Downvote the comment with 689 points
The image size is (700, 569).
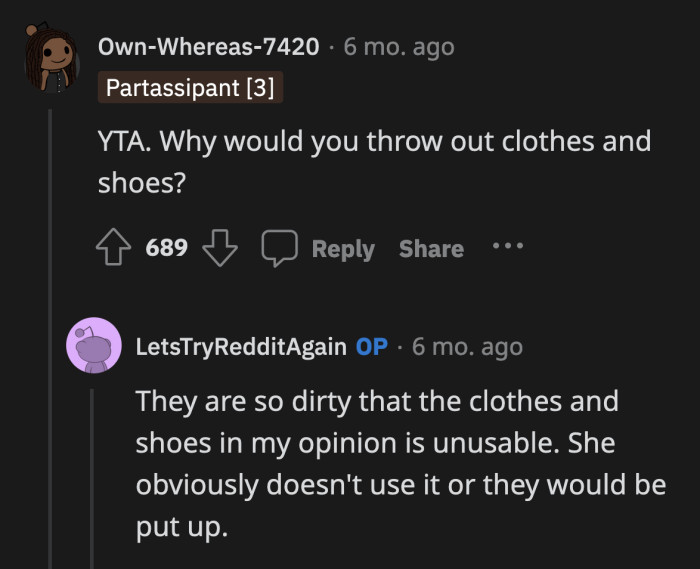[219, 248]
